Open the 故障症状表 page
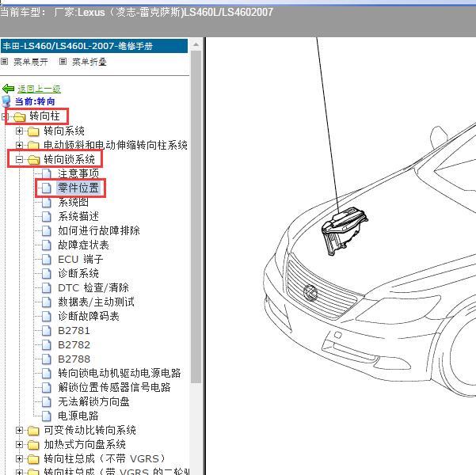476x475 pixels. coord(83,245)
